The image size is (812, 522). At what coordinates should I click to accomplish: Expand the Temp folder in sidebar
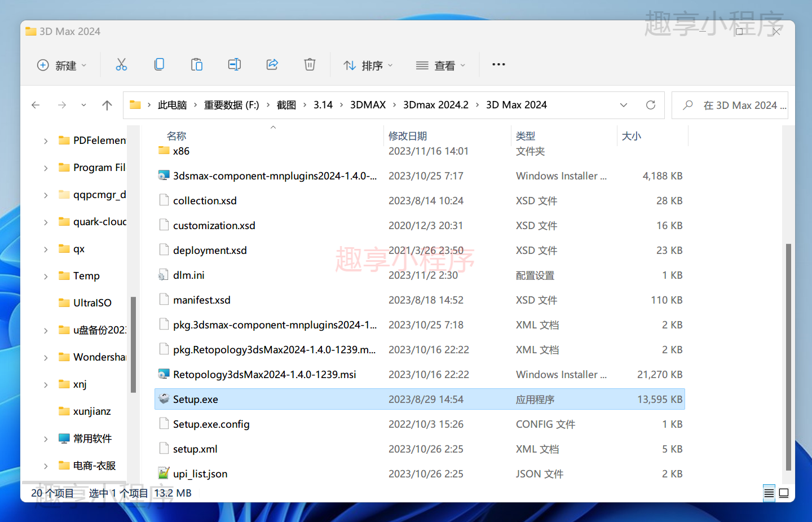46,276
